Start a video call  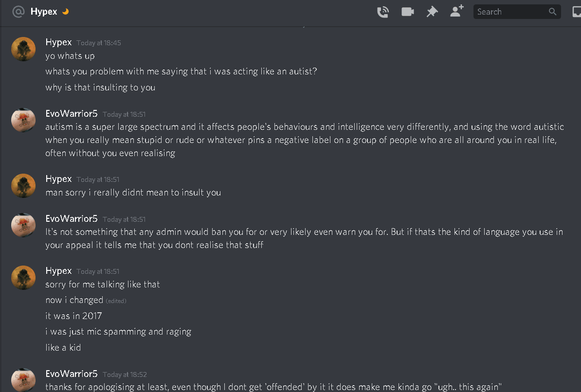(407, 12)
